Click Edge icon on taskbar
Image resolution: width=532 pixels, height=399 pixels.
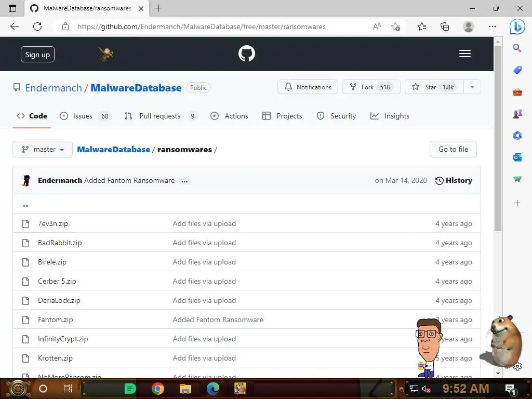(x=212, y=389)
